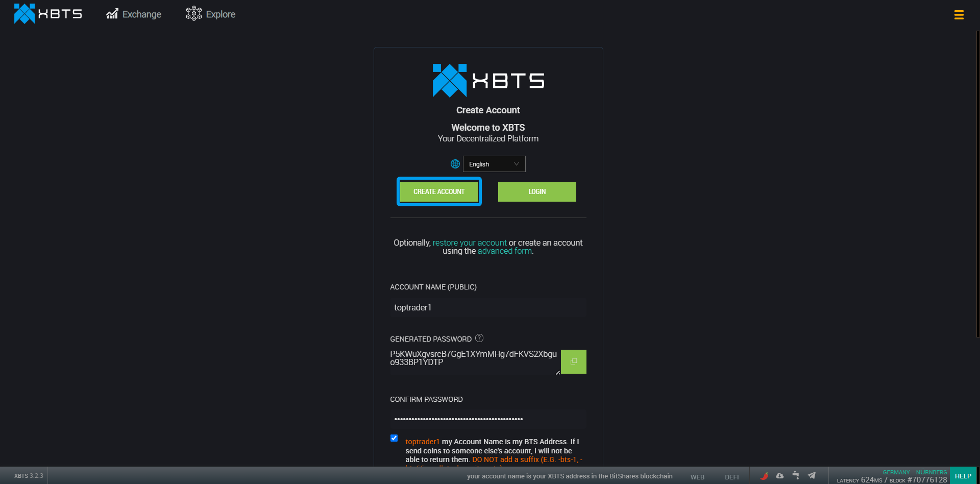The width and height of the screenshot is (980, 484).
Task: Expand the English language dropdown
Action: [x=494, y=164]
